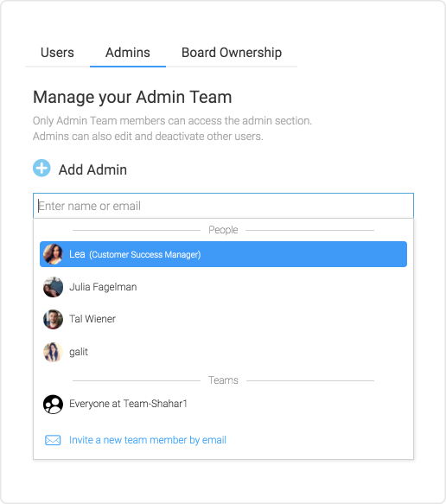Click the blue plus Add Admin icon
This screenshot has width=446, height=504.
(41, 168)
